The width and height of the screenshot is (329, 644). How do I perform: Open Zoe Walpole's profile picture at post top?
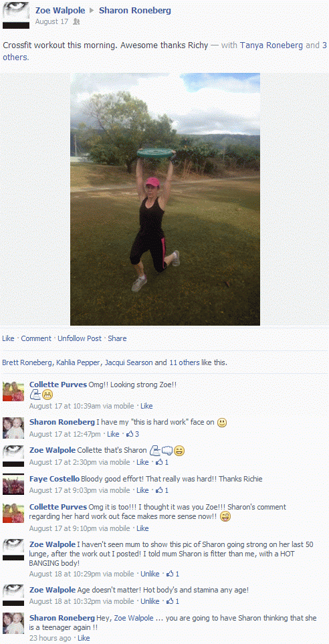pyautogui.click(x=16, y=15)
